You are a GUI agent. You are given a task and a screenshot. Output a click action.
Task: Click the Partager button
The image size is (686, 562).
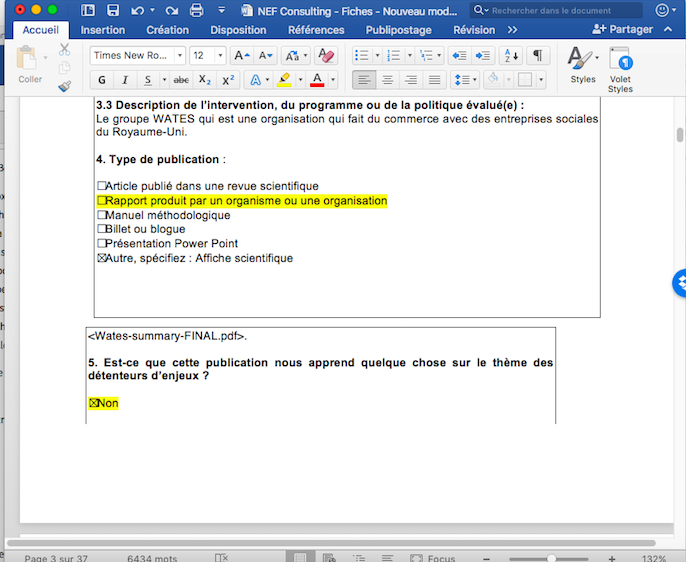(x=622, y=29)
